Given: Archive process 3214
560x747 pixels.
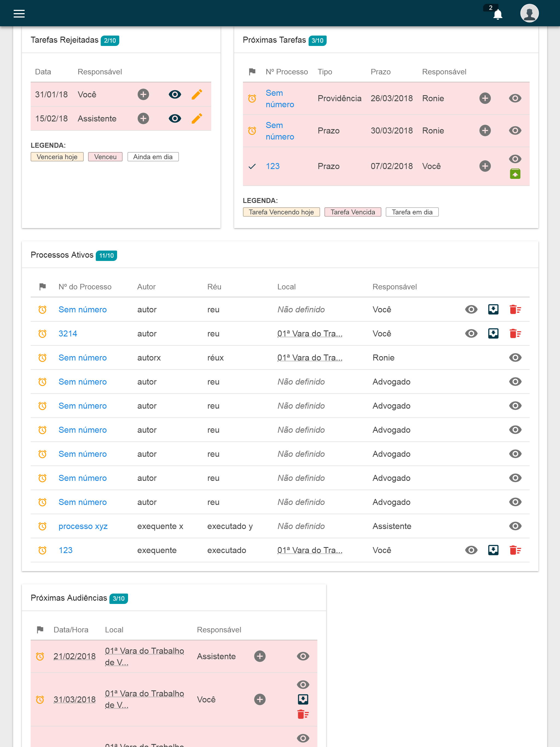Looking at the screenshot, I should pyautogui.click(x=493, y=334).
